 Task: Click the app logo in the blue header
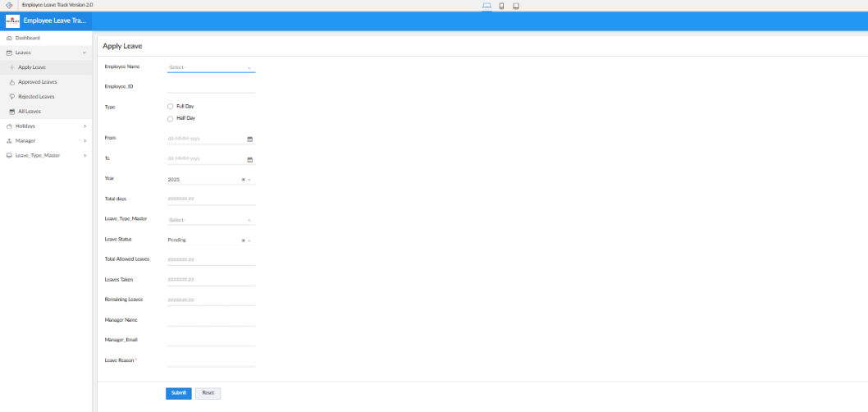[x=13, y=21]
